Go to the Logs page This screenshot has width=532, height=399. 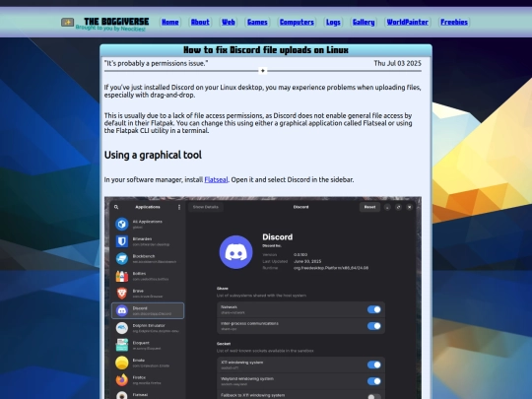[x=333, y=22]
